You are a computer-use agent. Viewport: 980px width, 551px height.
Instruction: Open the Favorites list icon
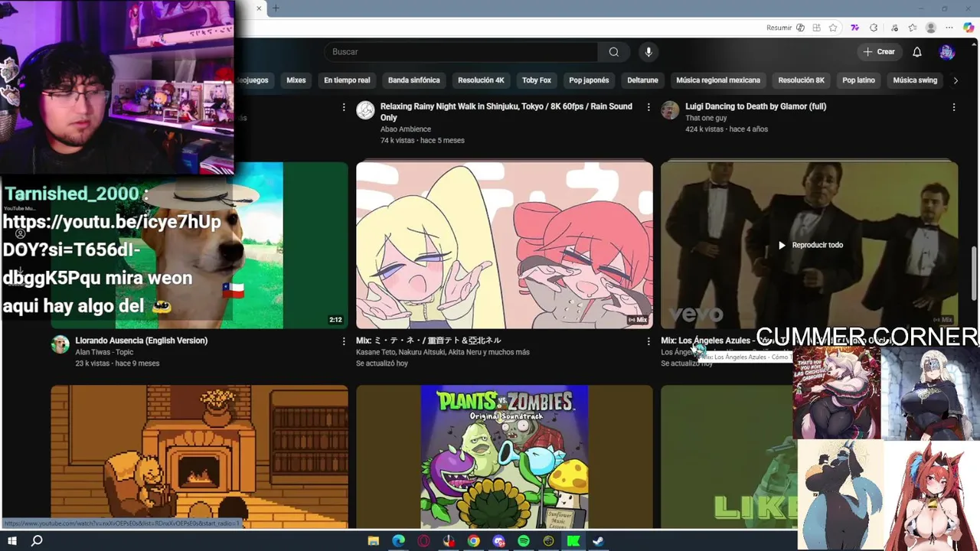pyautogui.click(x=913, y=28)
